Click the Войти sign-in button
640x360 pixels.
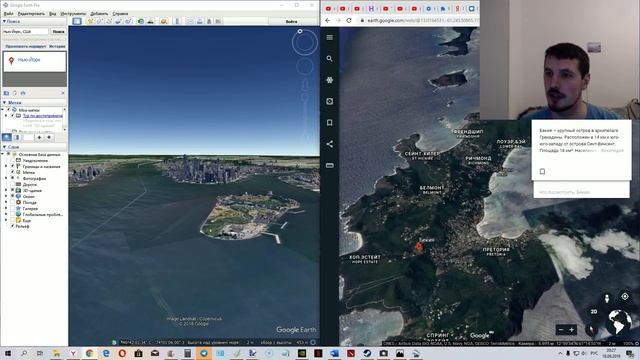point(291,21)
